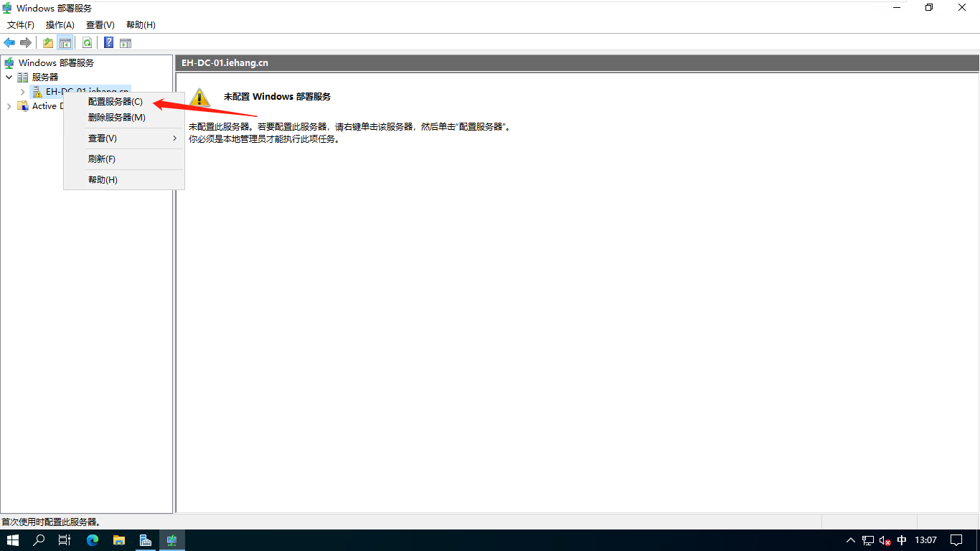The height and width of the screenshot is (551, 980).
Task: Collapse the 服务器 tree node
Action: point(9,77)
